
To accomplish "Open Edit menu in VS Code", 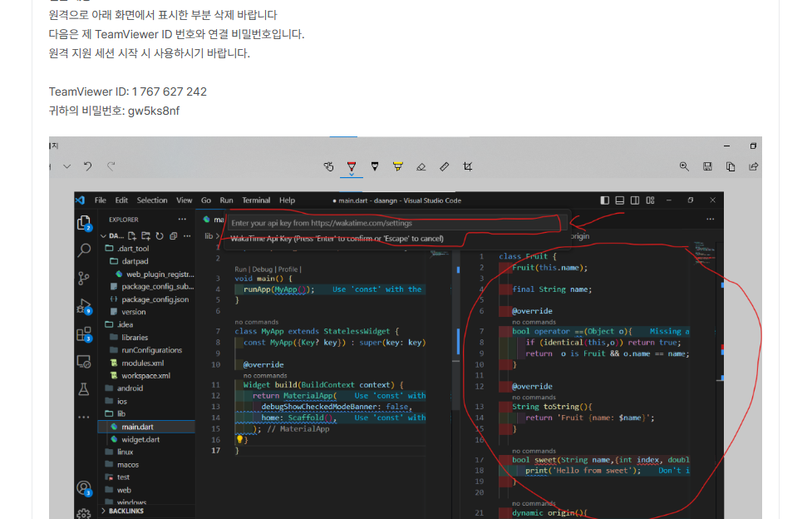I will [x=121, y=200].
